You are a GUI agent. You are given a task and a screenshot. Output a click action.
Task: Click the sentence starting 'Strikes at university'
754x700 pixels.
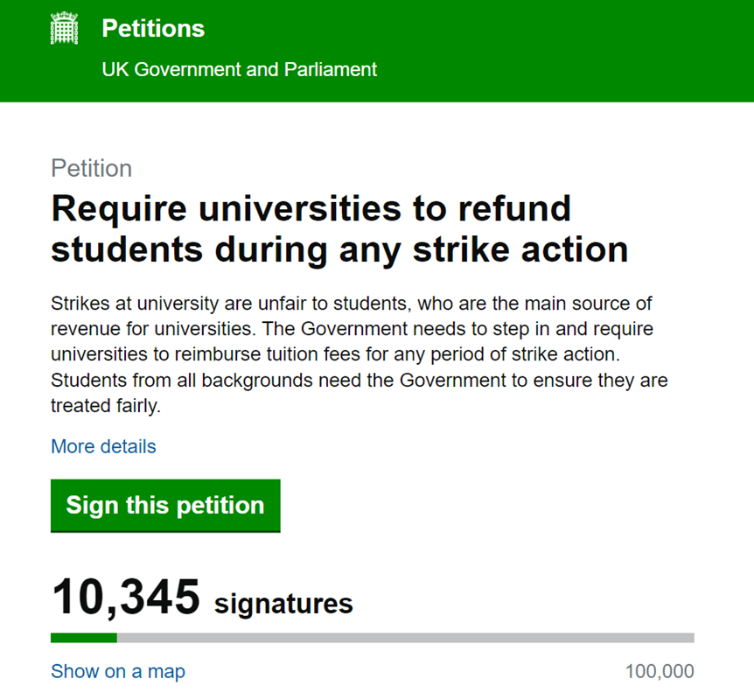(352, 316)
